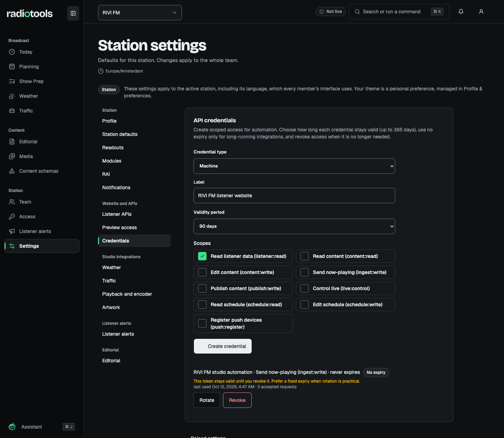Uncheck Read listener data scope
The width and height of the screenshot is (504, 438).
click(202, 256)
